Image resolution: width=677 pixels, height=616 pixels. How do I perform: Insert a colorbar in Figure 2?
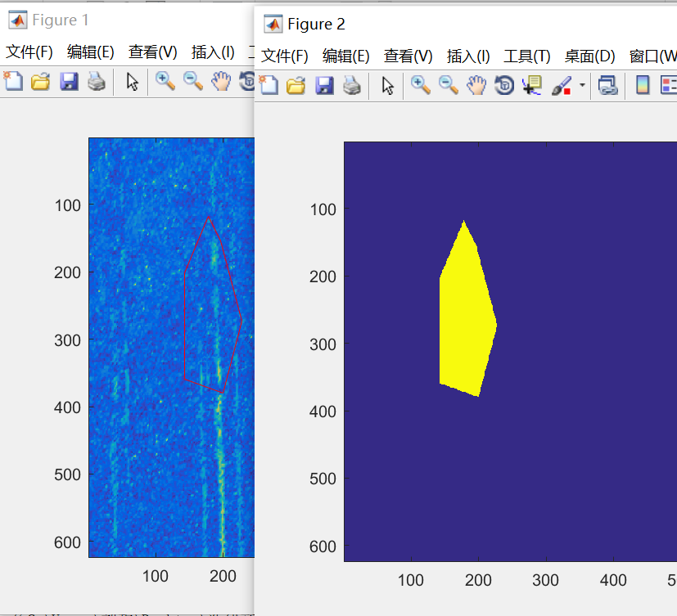click(643, 85)
